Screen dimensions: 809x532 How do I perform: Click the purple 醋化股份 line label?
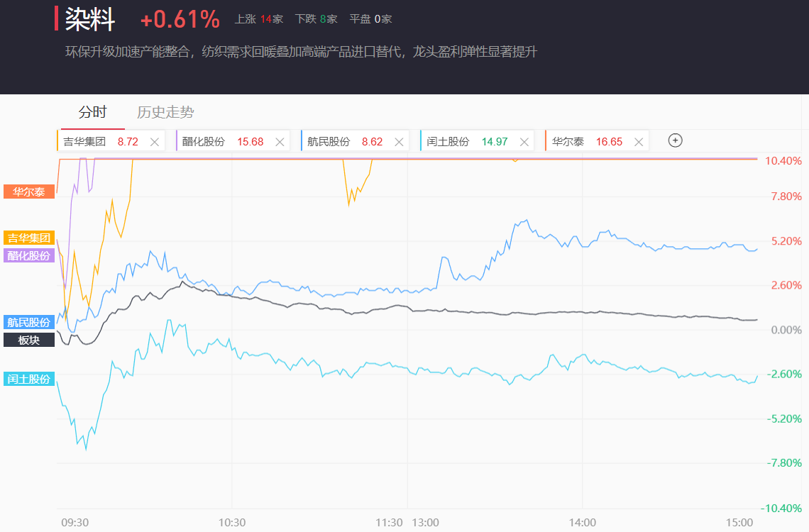tap(29, 255)
